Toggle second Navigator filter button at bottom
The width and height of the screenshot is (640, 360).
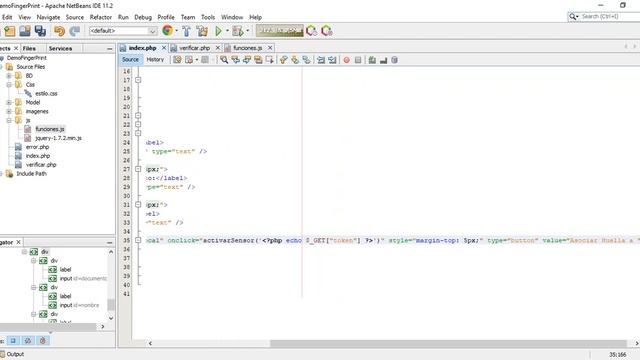(28, 340)
